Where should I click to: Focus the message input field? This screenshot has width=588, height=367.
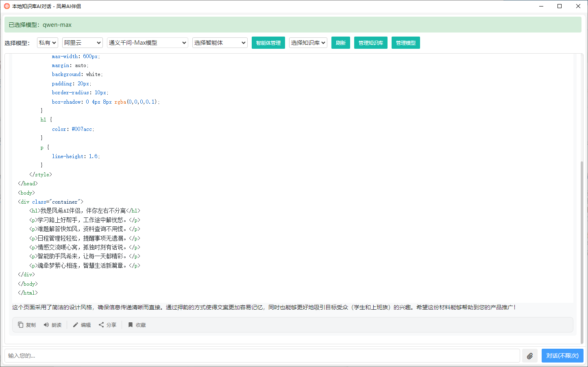point(262,356)
